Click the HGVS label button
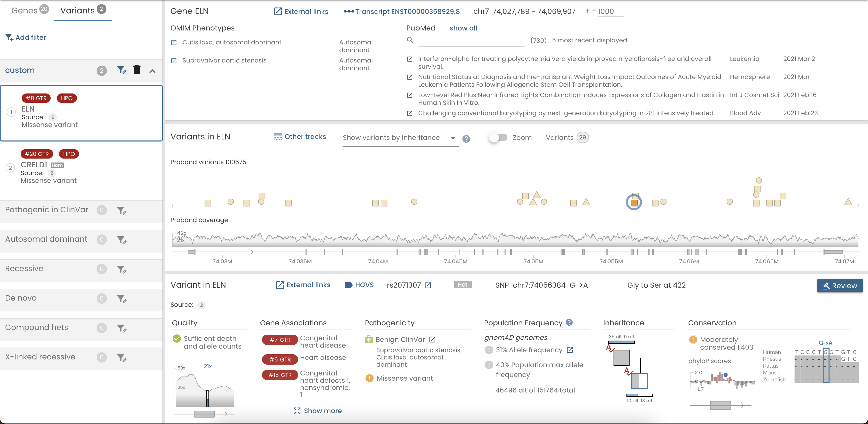 [359, 285]
